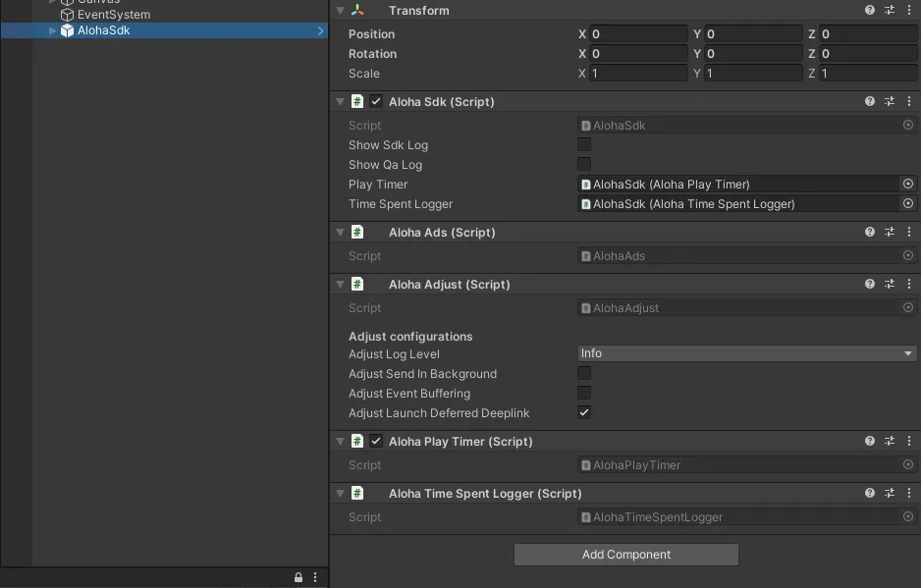
Task: Uncheck Adjust Launch Deferred Deeplink
Action: click(x=584, y=412)
